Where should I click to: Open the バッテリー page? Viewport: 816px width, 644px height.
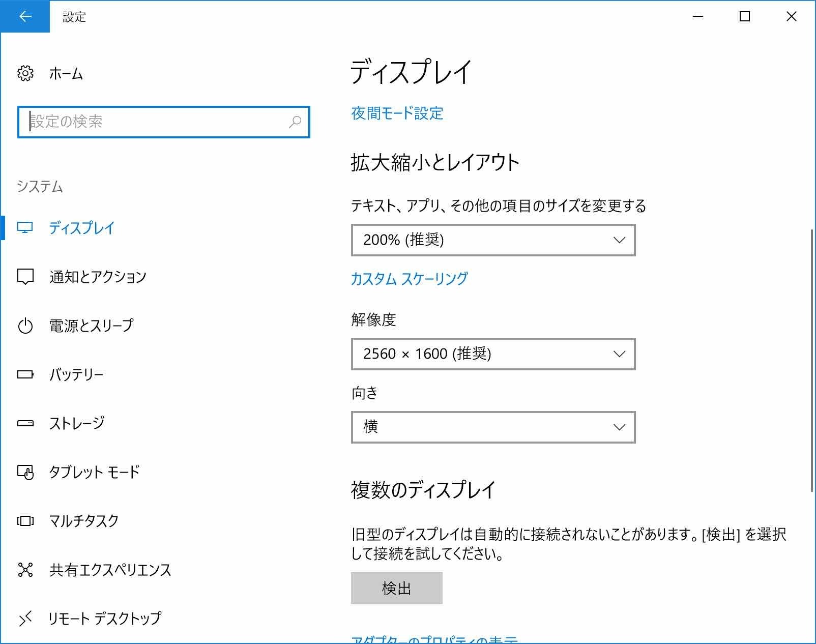(76, 374)
